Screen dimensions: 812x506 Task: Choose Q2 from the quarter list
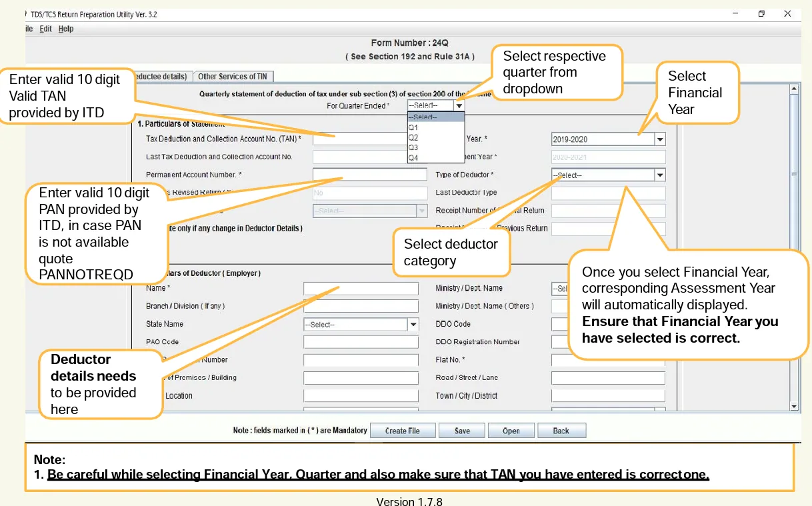435,137
